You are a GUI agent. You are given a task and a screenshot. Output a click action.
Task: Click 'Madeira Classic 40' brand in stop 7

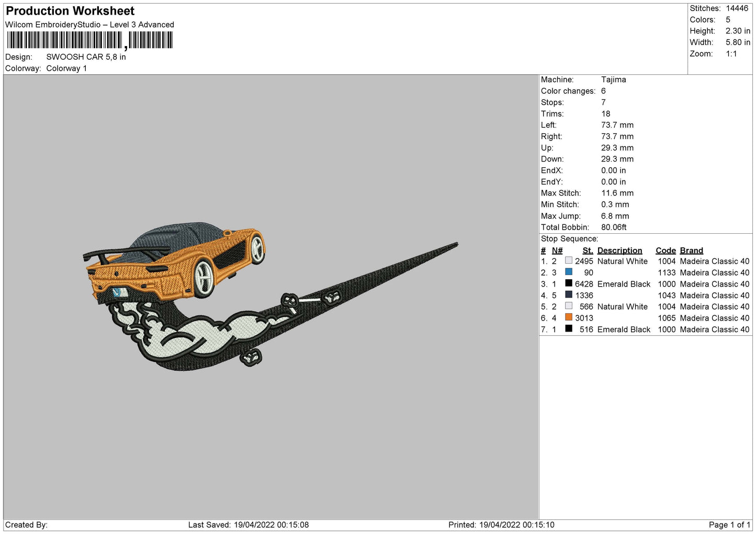point(715,330)
